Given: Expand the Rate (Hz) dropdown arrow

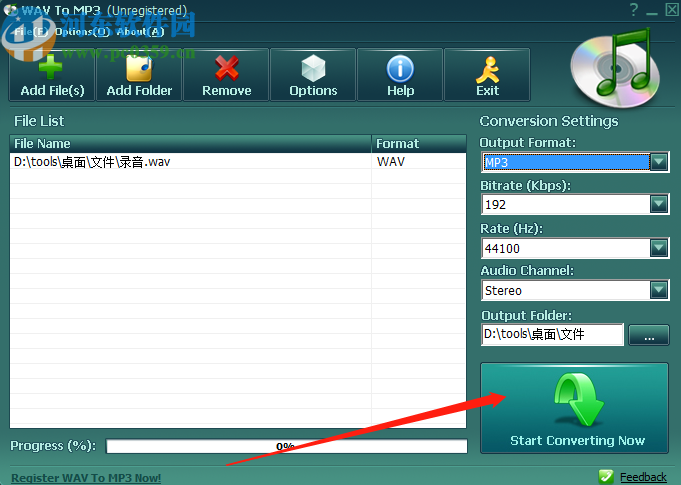Looking at the screenshot, I should coord(659,248).
